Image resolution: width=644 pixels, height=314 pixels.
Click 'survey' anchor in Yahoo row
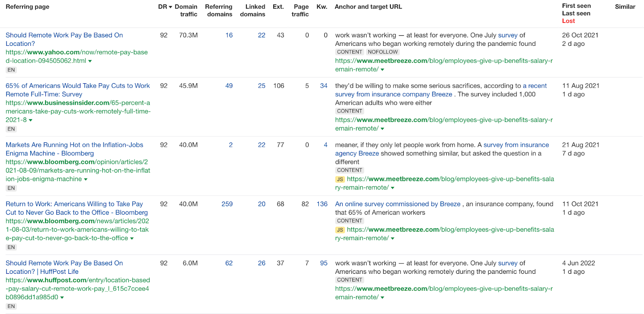tap(508, 35)
